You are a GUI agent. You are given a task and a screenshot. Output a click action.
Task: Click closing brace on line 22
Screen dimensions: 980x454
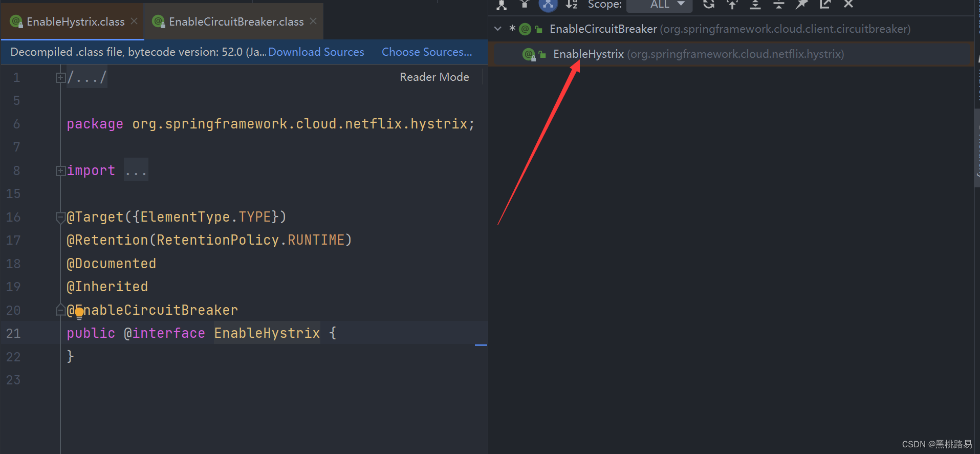pos(71,356)
